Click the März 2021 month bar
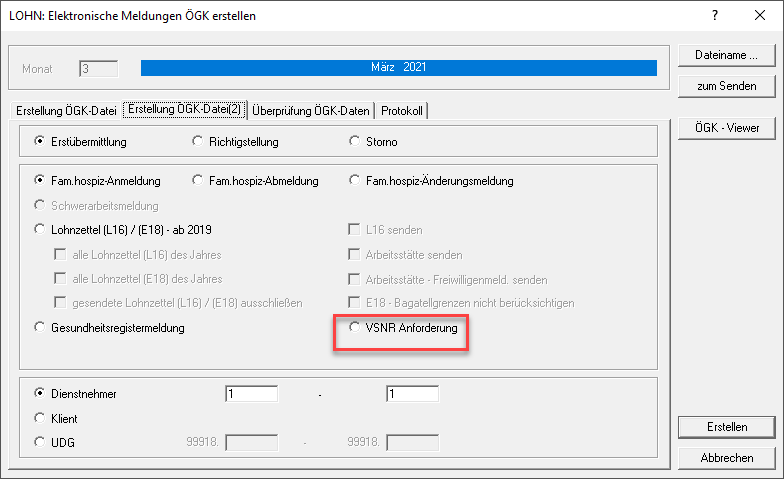 (398, 68)
